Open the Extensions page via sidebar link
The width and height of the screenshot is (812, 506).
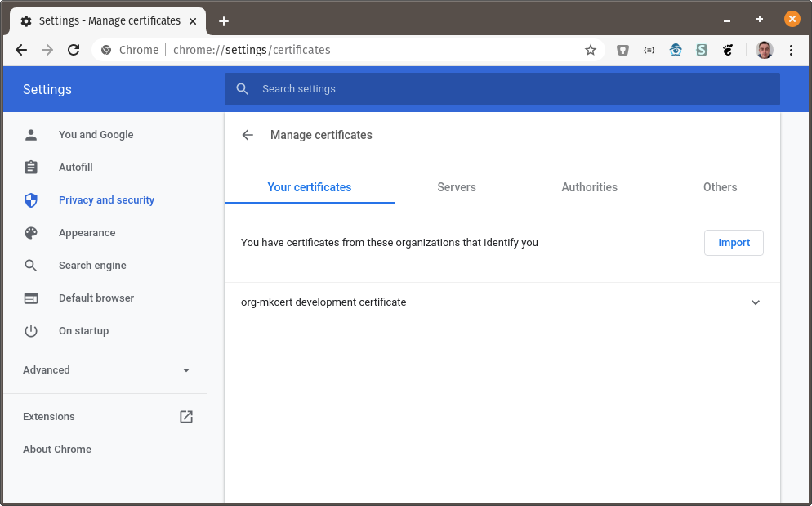[48, 416]
